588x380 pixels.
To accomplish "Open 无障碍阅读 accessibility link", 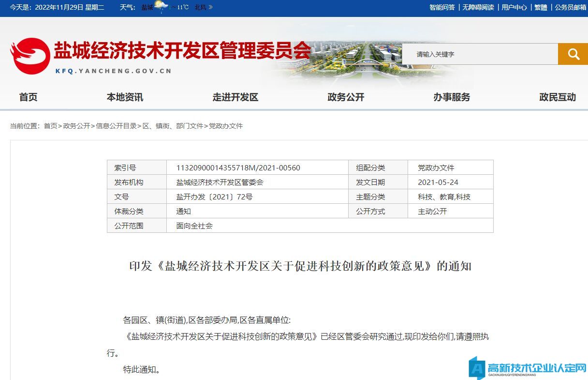I will click(478, 7).
